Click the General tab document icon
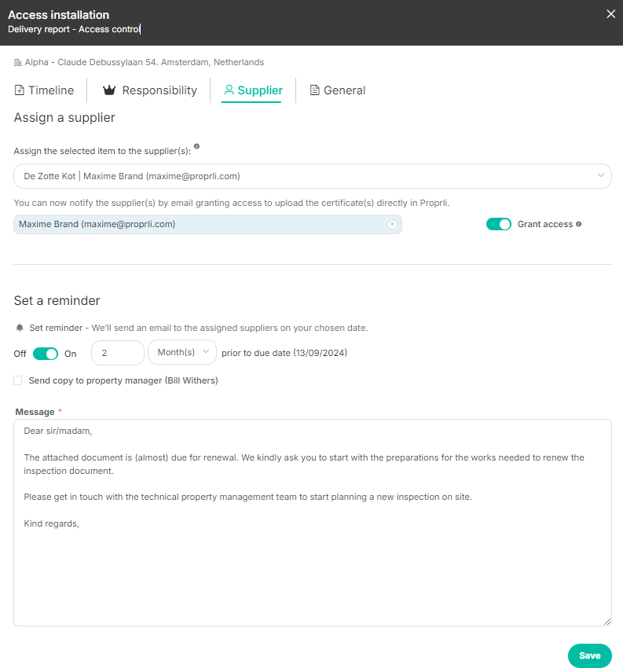 315,90
